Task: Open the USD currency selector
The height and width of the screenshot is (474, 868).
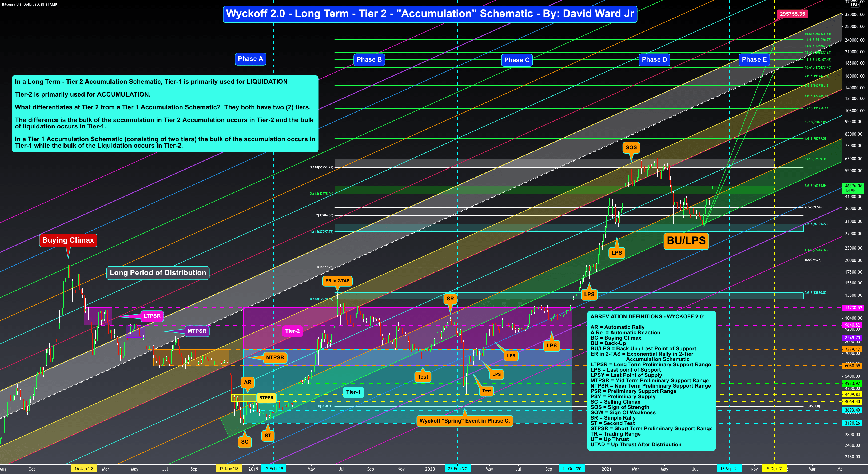Action: click(x=854, y=5)
